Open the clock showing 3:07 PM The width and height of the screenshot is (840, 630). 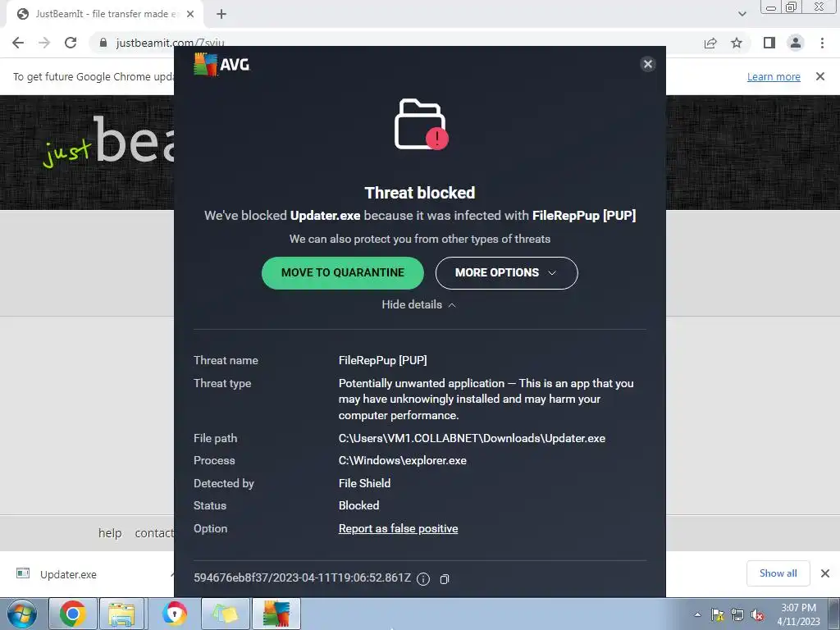(798, 614)
